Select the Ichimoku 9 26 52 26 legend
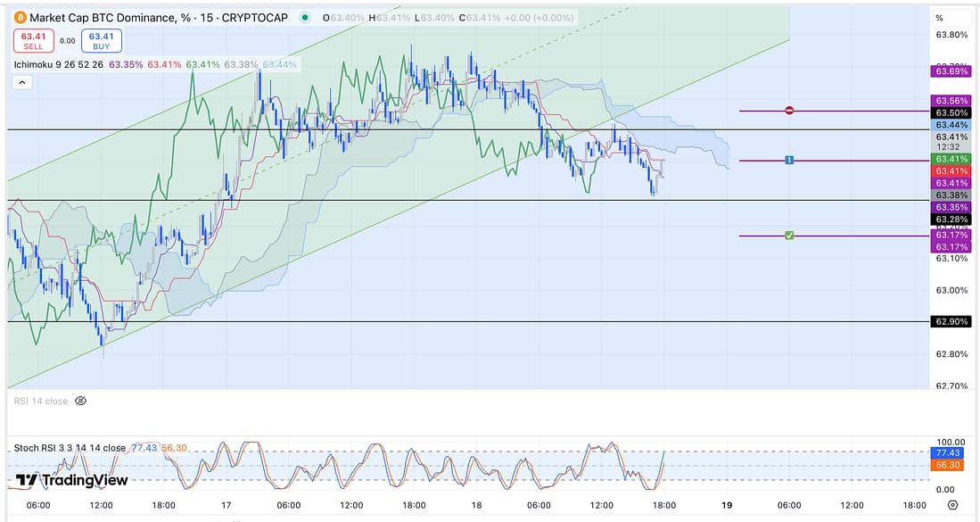The image size is (980, 522). click(x=59, y=64)
